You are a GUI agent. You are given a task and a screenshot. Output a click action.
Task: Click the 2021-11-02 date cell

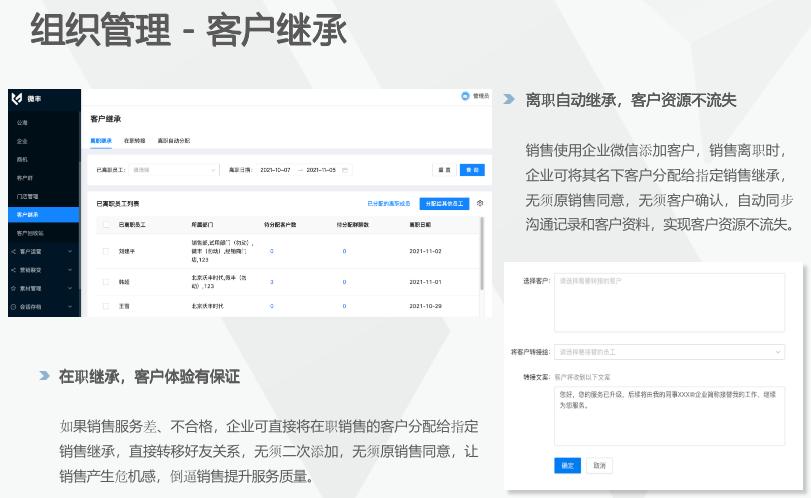[x=425, y=251]
